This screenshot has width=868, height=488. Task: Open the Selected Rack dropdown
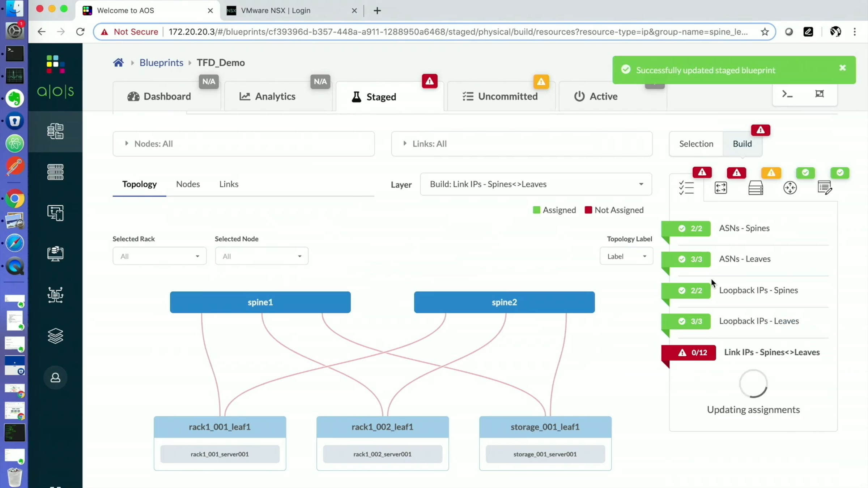159,256
